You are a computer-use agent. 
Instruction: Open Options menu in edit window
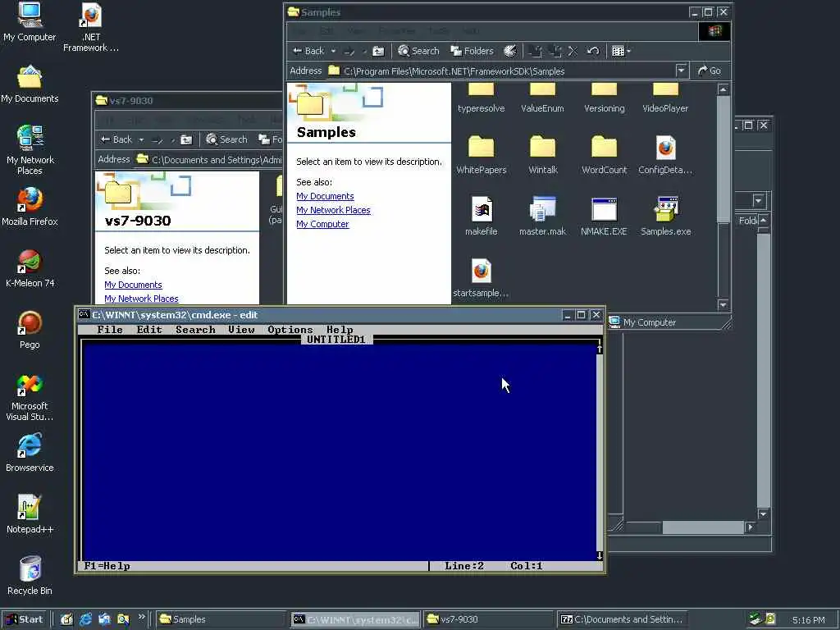point(290,330)
